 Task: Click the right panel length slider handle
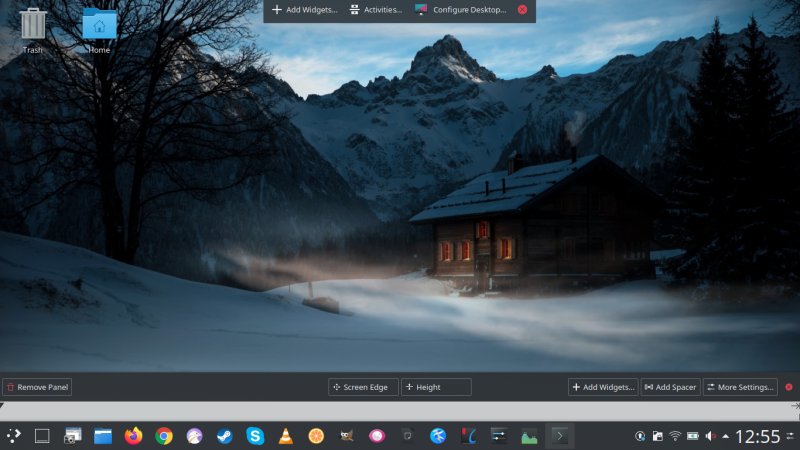[796, 406]
